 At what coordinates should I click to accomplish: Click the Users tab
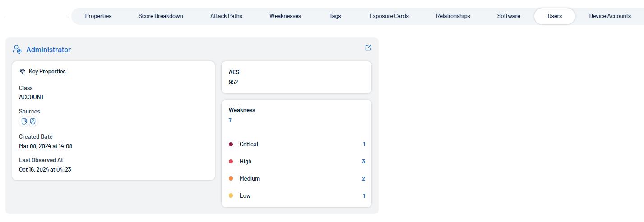click(555, 16)
